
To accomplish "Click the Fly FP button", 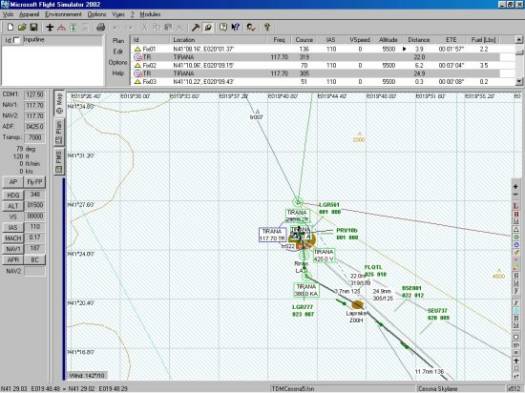I will [x=35, y=182].
